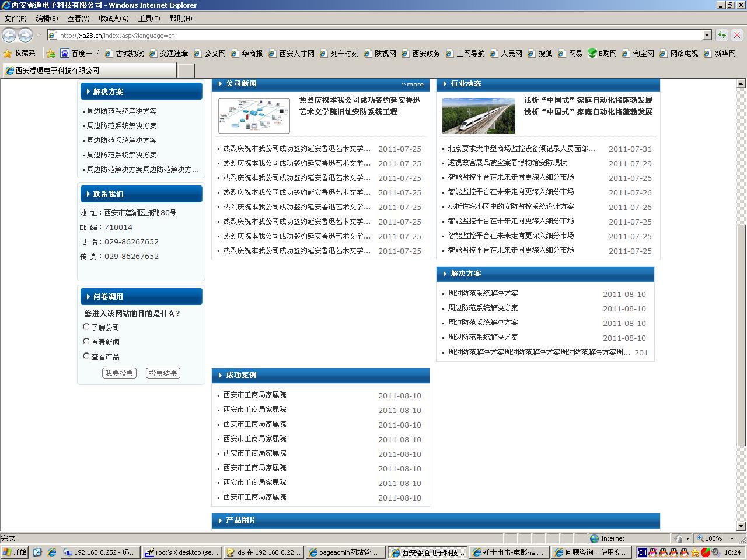This screenshot has width=747, height=560.
Task: Open the 华商报 bookmark
Action: click(x=247, y=53)
